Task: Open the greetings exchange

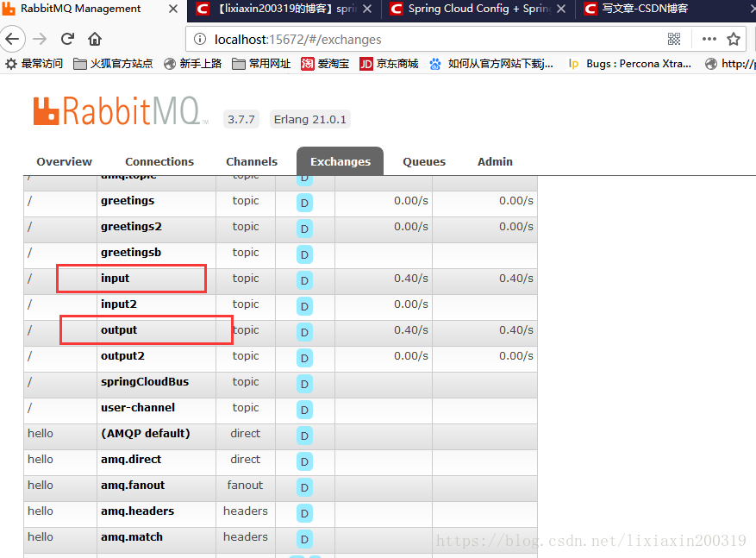Action: pos(128,201)
